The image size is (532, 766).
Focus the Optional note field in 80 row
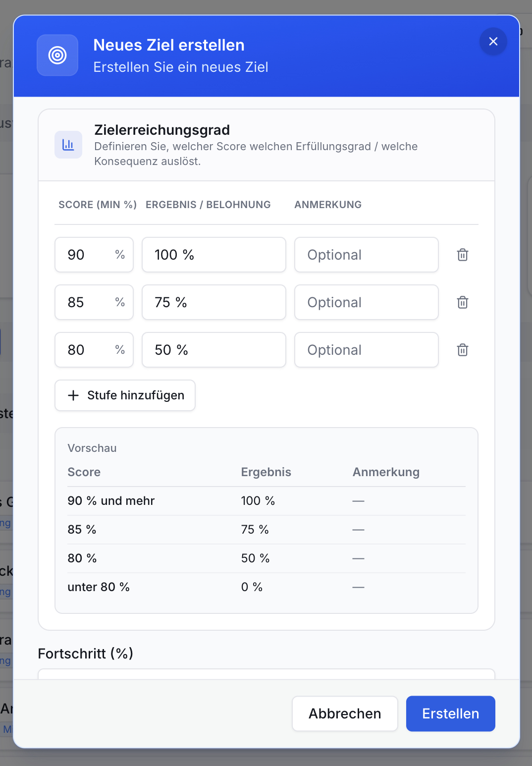tap(367, 350)
